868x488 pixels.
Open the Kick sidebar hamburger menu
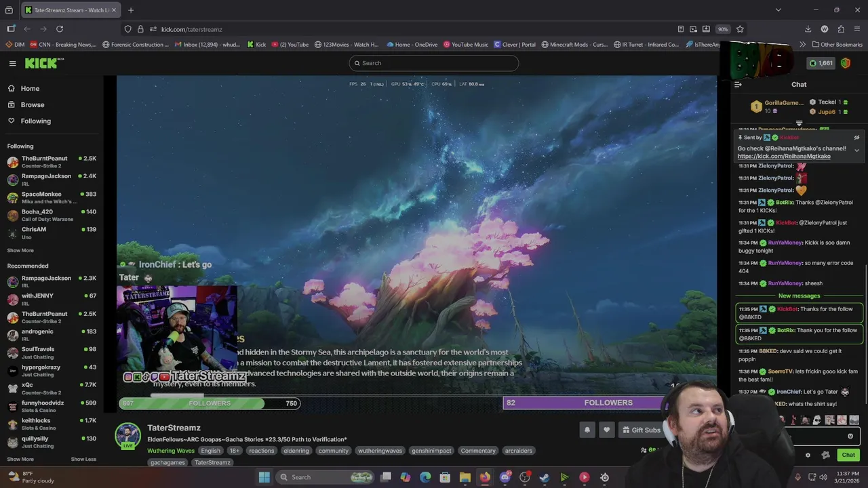tap(12, 63)
